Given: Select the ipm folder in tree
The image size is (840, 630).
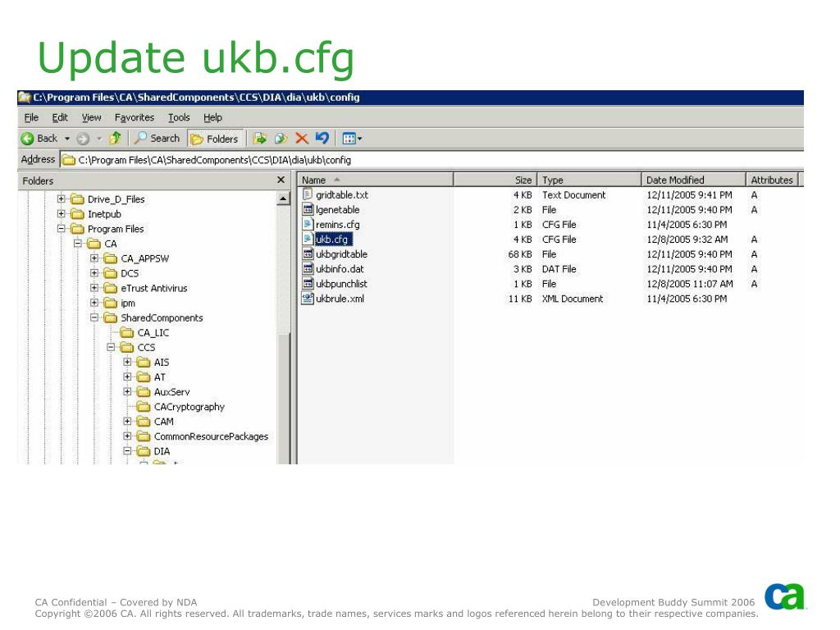Looking at the screenshot, I should click(128, 304).
